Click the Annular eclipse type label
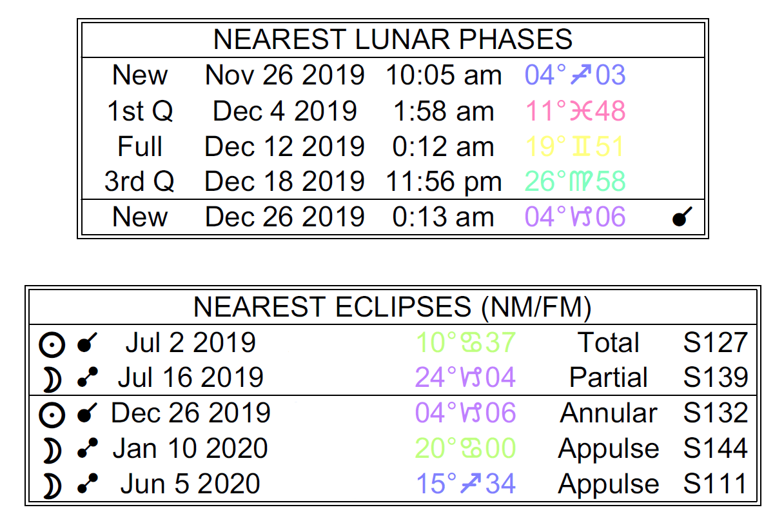The image size is (784, 532). click(609, 413)
